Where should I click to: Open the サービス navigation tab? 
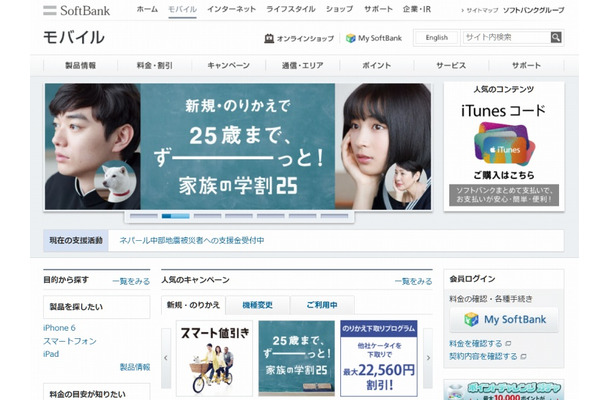click(x=451, y=65)
